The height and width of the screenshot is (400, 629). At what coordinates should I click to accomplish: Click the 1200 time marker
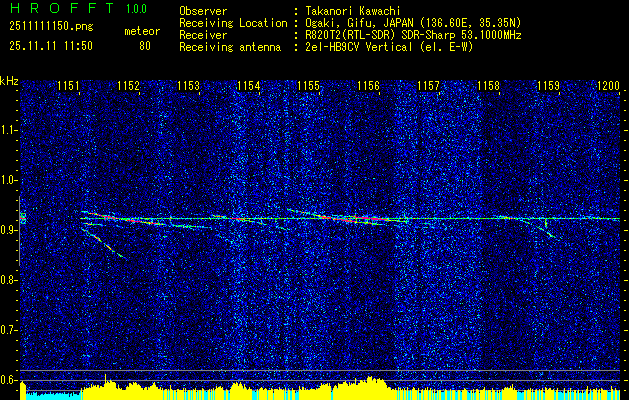(608, 87)
